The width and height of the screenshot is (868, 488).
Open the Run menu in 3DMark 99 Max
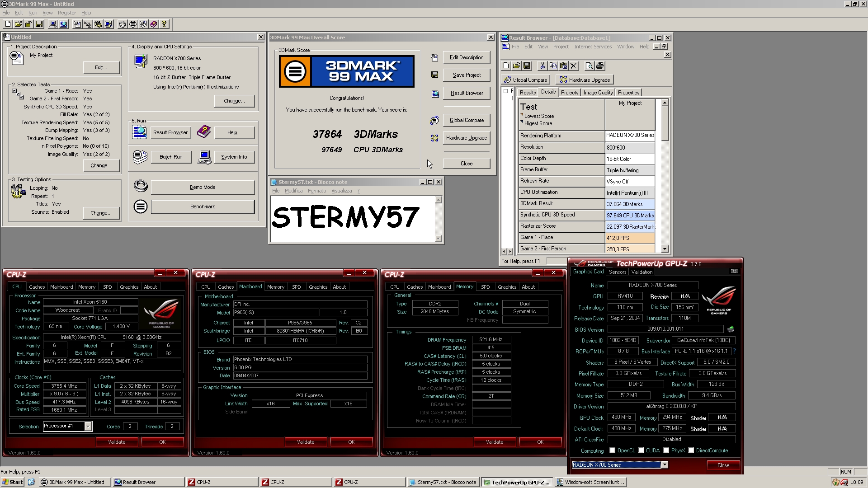click(x=33, y=13)
